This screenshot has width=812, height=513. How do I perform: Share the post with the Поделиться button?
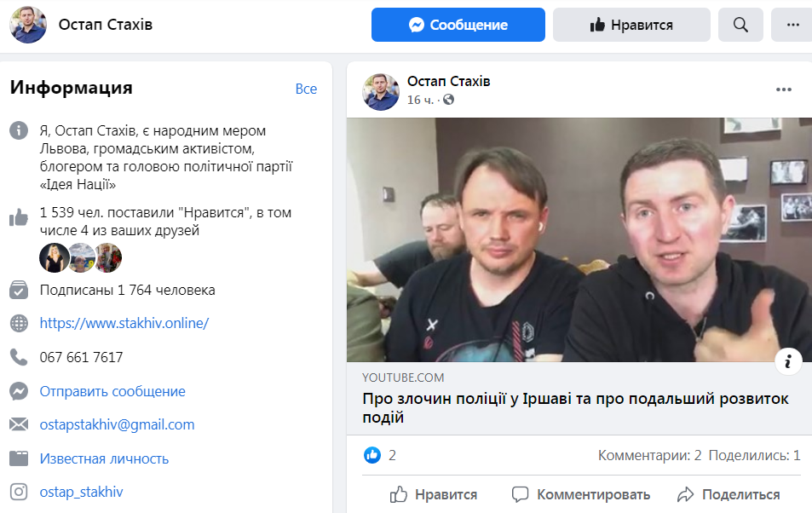click(x=728, y=494)
